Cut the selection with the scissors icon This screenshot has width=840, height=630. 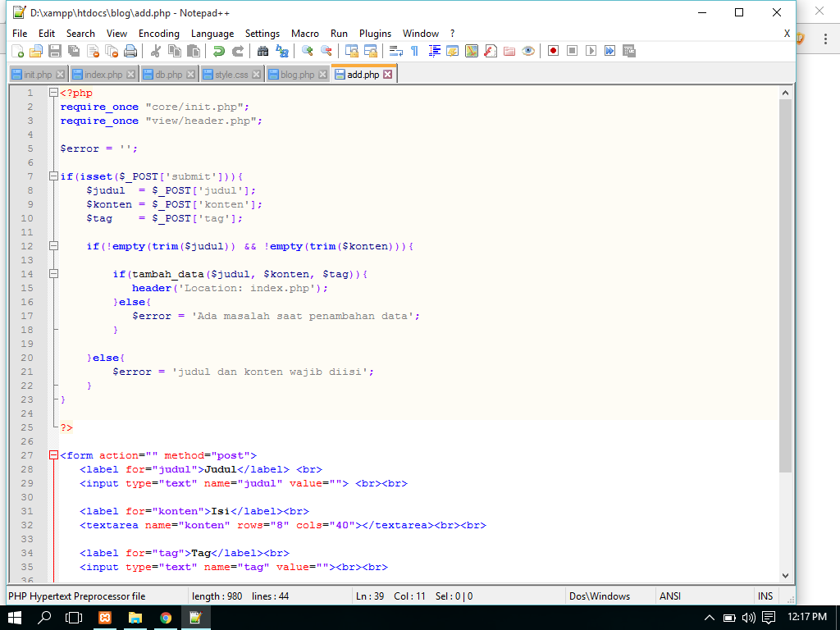[x=156, y=51]
